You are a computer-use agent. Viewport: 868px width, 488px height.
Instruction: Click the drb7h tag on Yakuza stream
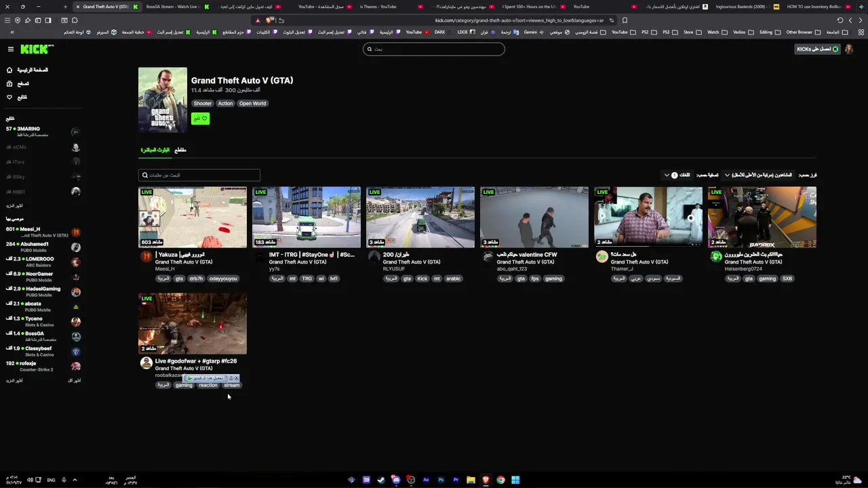(x=196, y=279)
